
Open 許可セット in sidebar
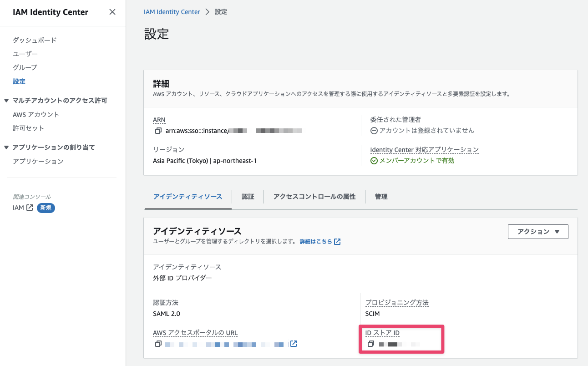coord(28,128)
